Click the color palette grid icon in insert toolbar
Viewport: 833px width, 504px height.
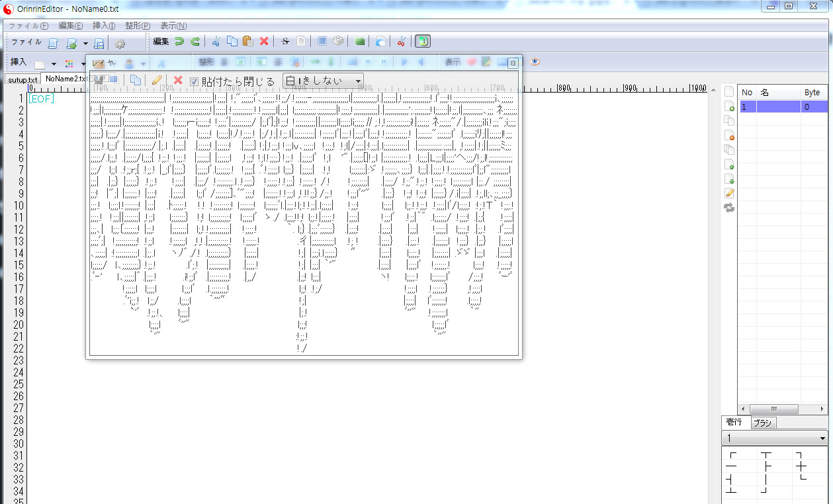(x=69, y=64)
